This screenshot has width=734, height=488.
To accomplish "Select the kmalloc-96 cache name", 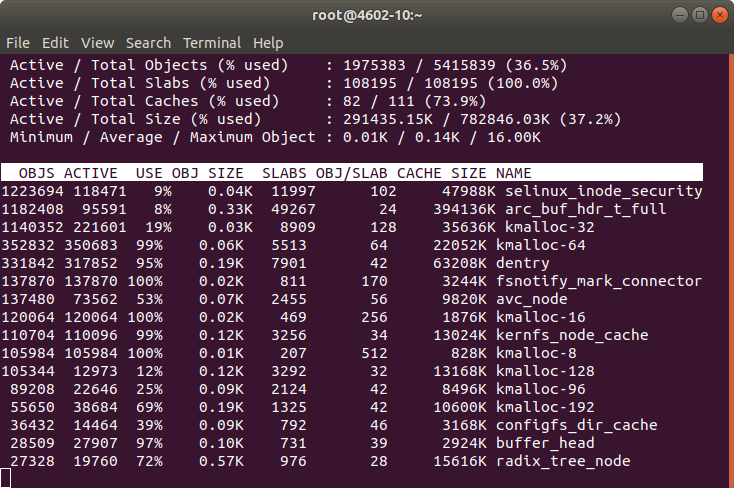I will coord(541,389).
